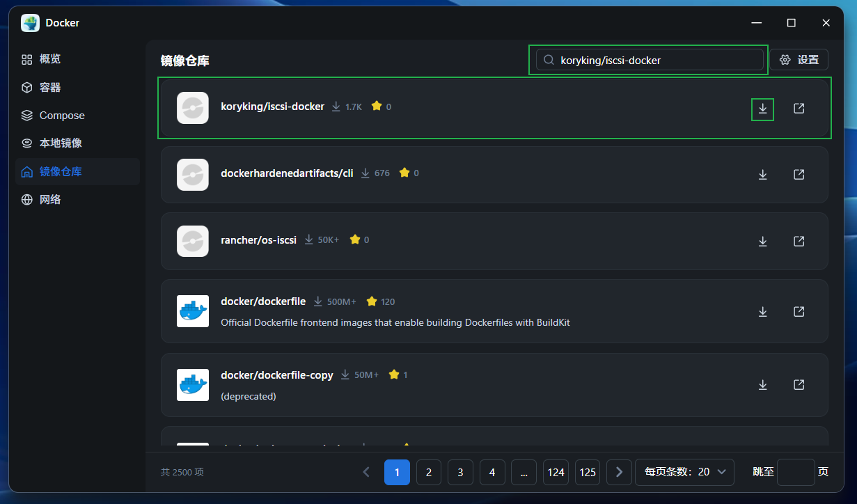Click the ellipsis to jump more pages

(x=524, y=472)
